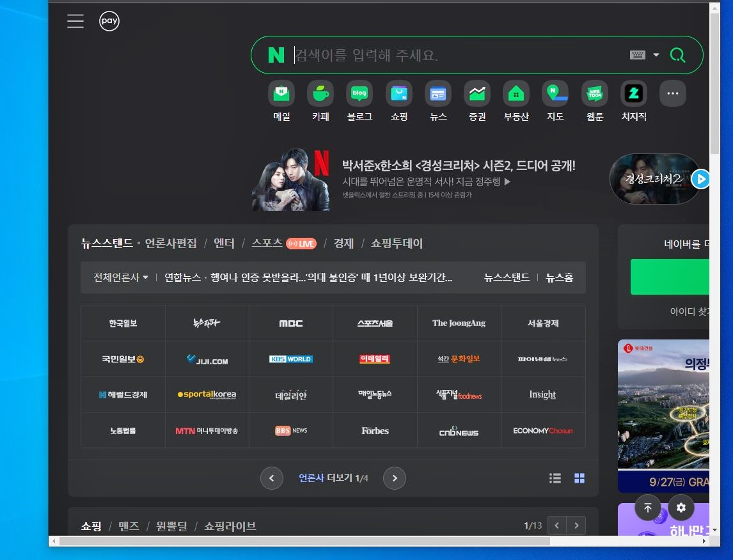Open the 한국일보 press tile
Screen dimensions: 733x560
click(x=123, y=323)
